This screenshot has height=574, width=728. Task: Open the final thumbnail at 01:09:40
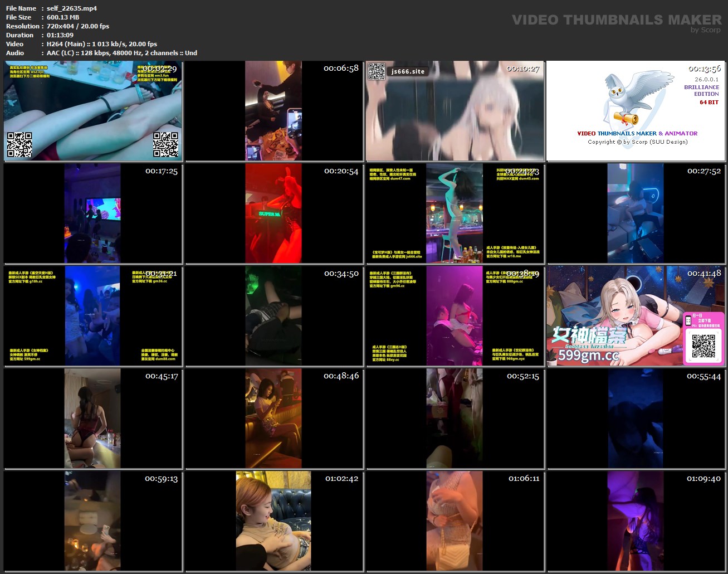636,521
